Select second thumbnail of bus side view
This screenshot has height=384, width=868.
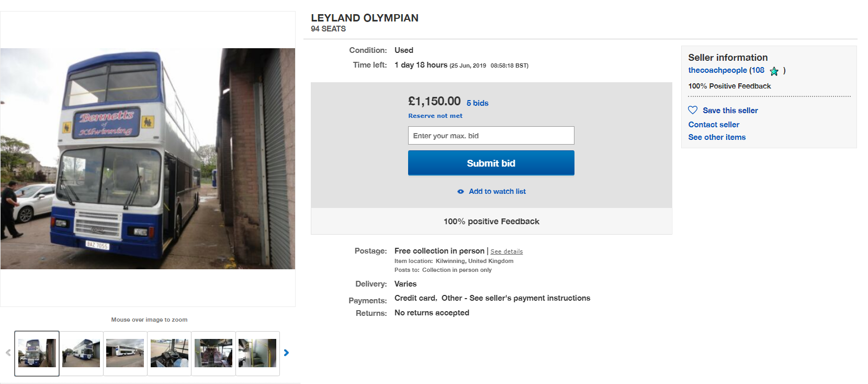[81, 353]
